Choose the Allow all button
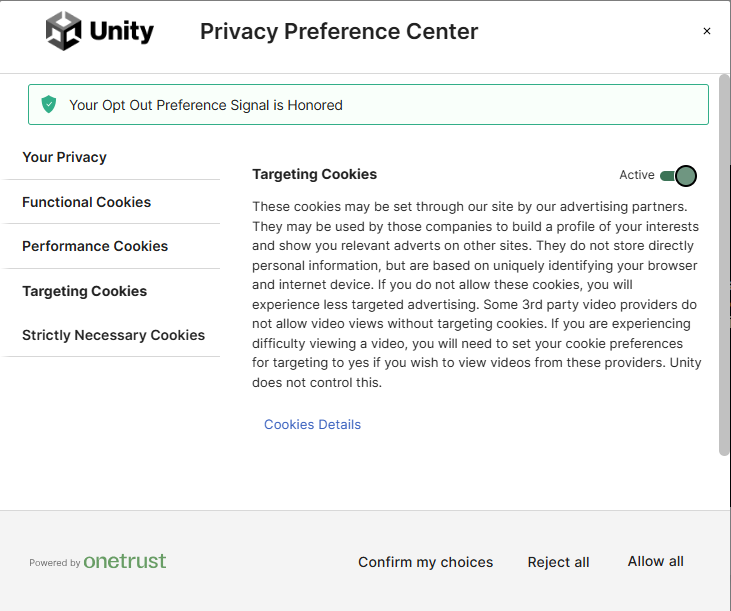The image size is (731, 611). 655,561
